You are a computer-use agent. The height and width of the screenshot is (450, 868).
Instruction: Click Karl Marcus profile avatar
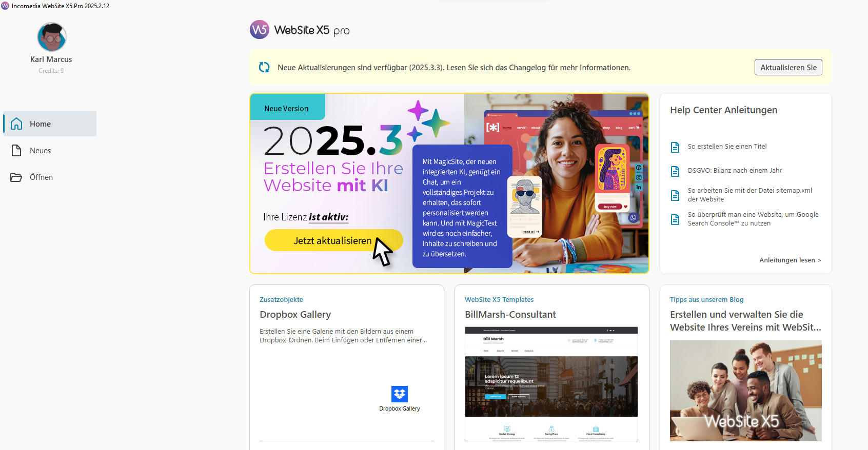click(52, 37)
